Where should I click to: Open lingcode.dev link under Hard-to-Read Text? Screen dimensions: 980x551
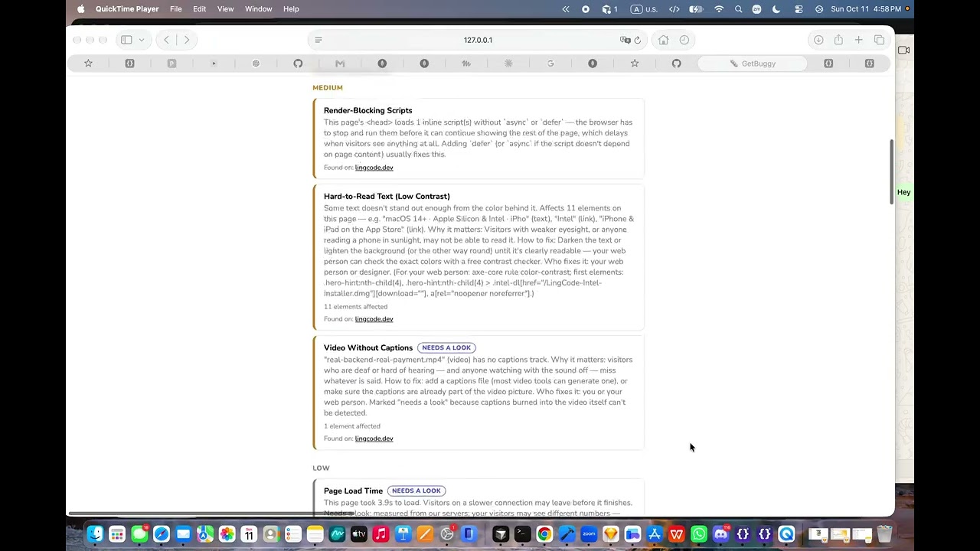click(374, 319)
